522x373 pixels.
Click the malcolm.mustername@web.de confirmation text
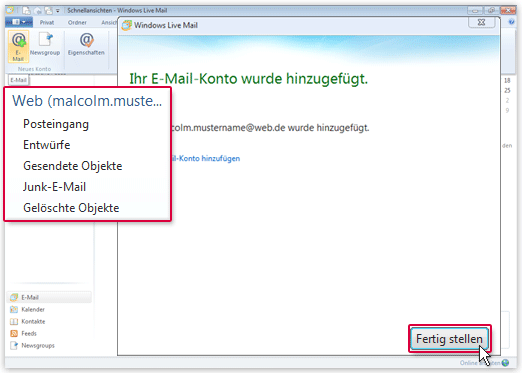[x=270, y=128]
